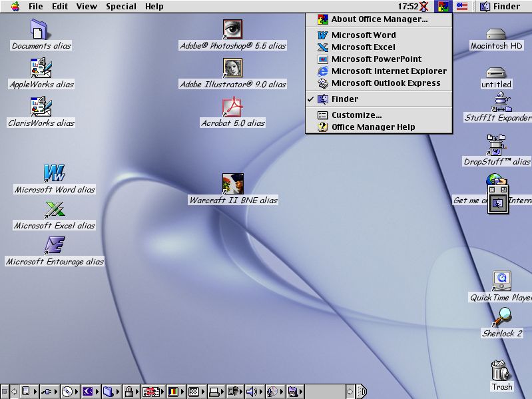Select the AppleWorks alias icon
This screenshot has height=399, width=532.
(x=41, y=68)
